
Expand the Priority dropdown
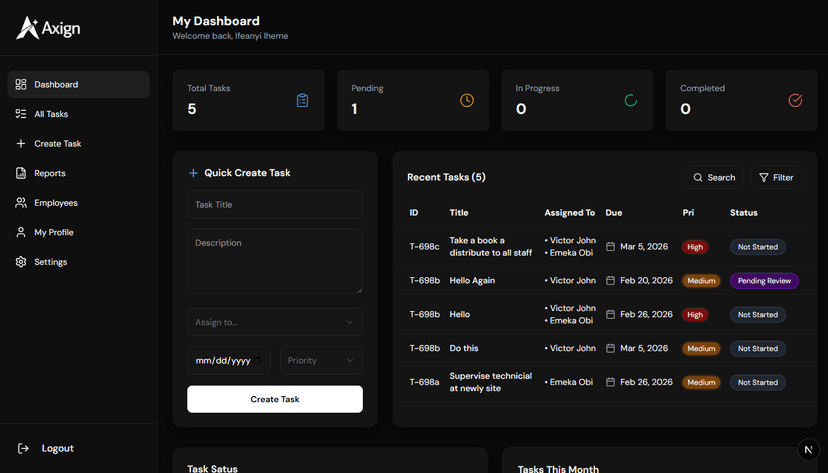pos(321,360)
